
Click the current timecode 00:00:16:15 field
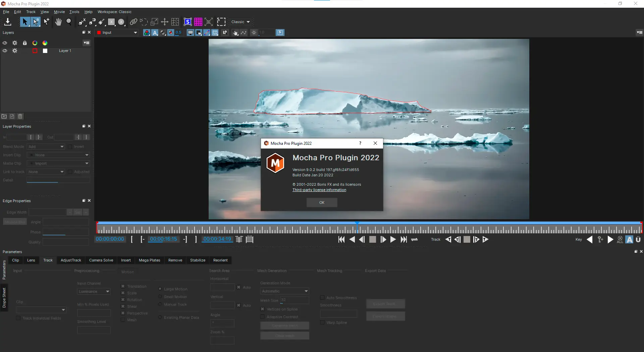[x=163, y=239]
